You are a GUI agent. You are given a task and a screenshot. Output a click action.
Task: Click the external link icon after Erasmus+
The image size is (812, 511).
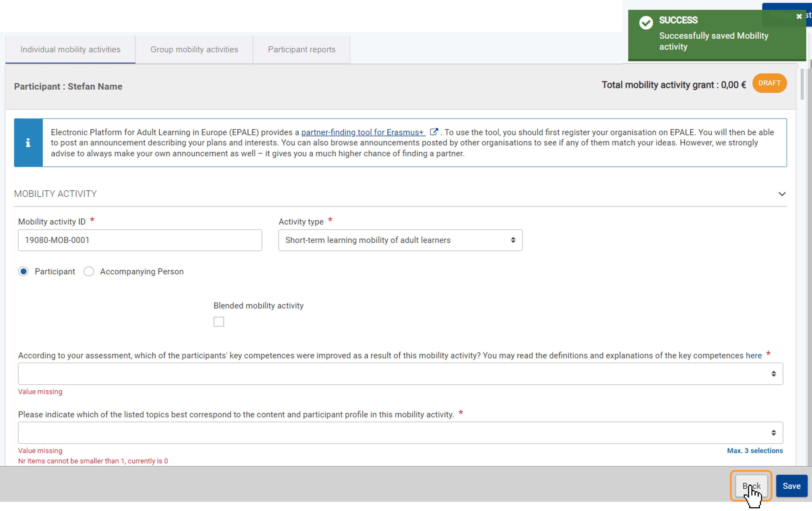434,132
